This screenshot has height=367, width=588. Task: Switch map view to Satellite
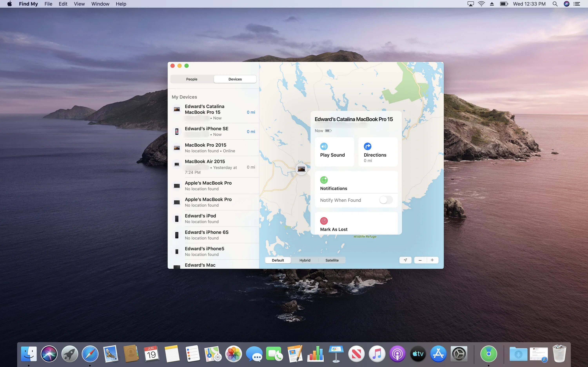pos(332,260)
